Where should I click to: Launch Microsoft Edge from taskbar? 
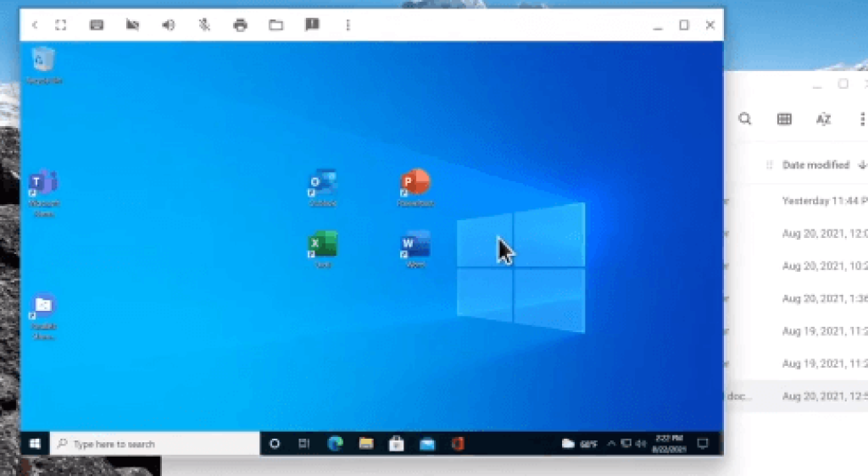point(335,443)
